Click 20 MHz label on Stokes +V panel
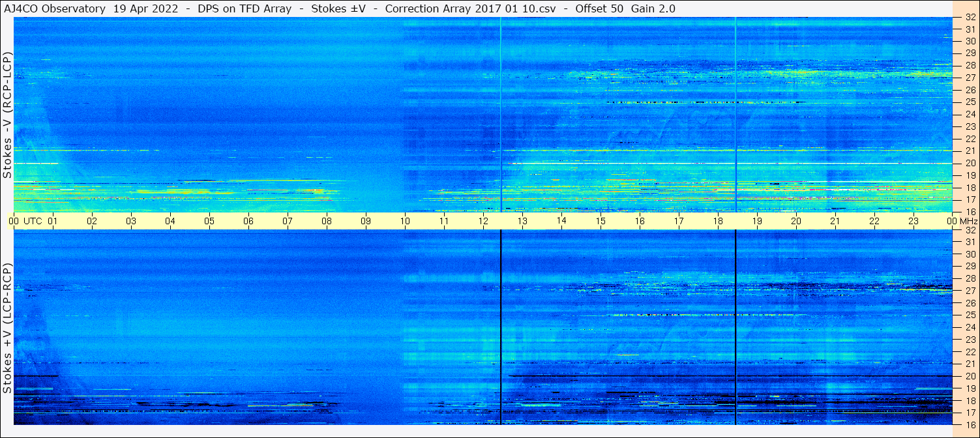 970,376
